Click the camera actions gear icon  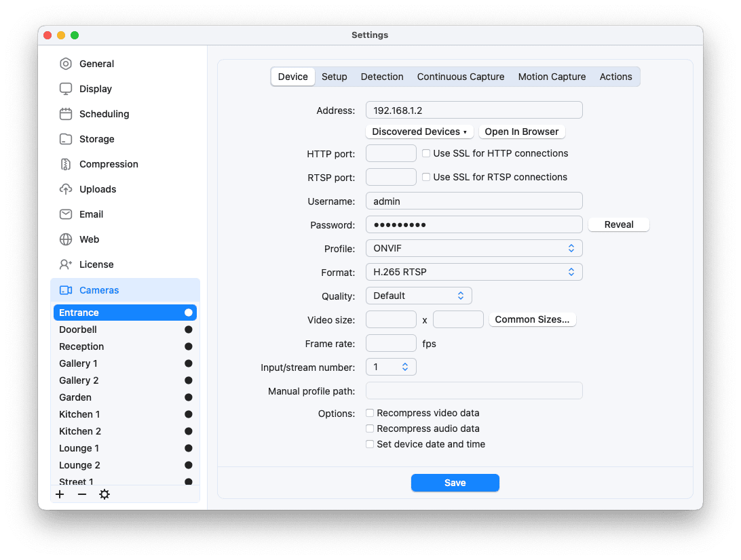104,494
